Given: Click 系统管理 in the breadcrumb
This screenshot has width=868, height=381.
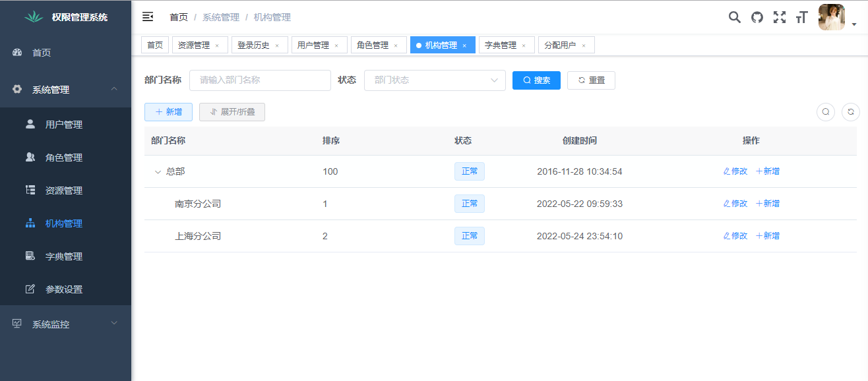Looking at the screenshot, I should pos(221,17).
